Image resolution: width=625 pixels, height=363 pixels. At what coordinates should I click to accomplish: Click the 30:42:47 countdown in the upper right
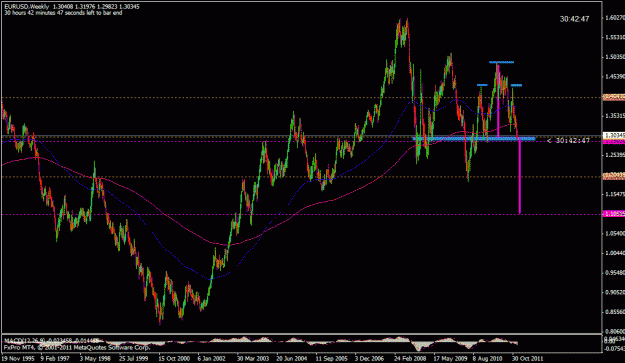[x=574, y=19]
